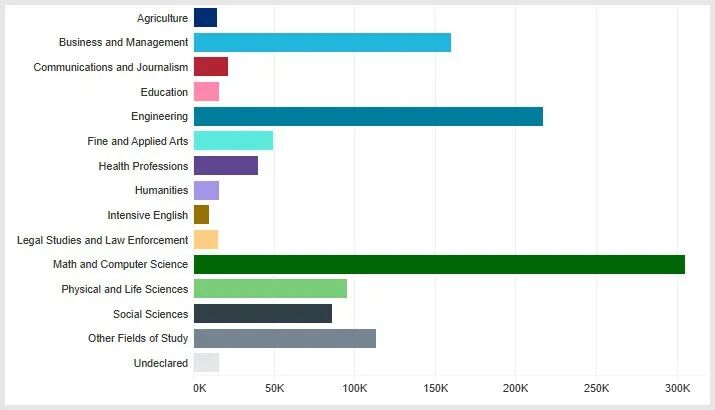Select the Health Professions label
The image size is (715, 410).
(x=143, y=166)
